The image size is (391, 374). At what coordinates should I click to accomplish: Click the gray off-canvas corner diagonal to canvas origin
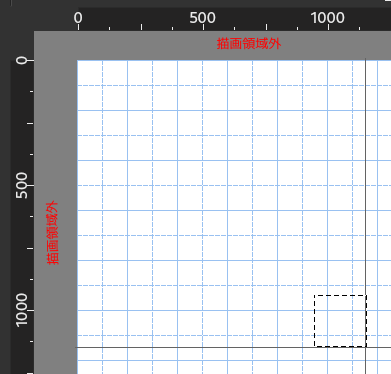(56, 46)
